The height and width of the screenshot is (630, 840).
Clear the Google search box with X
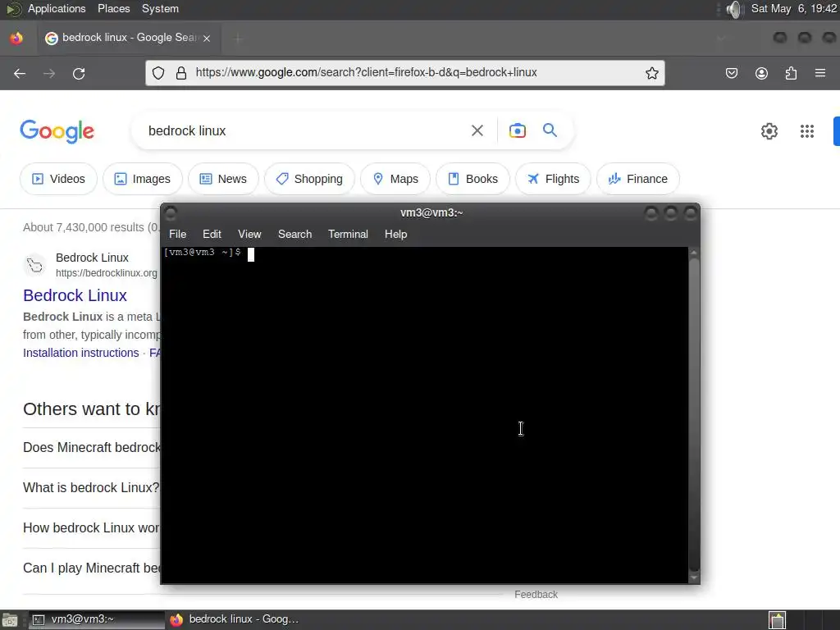click(x=477, y=130)
